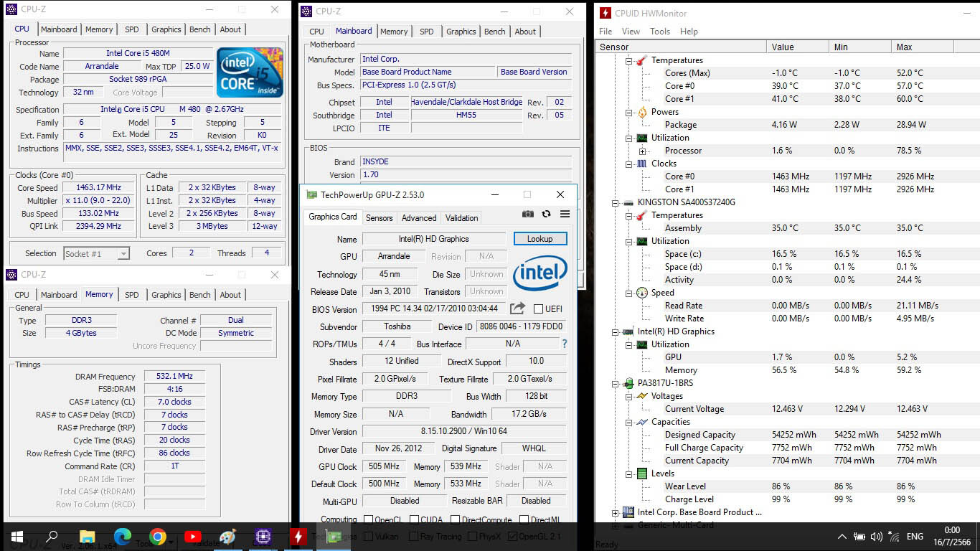The width and height of the screenshot is (980, 551).
Task: Toggle the OpenCL checkbox
Action: tap(368, 520)
